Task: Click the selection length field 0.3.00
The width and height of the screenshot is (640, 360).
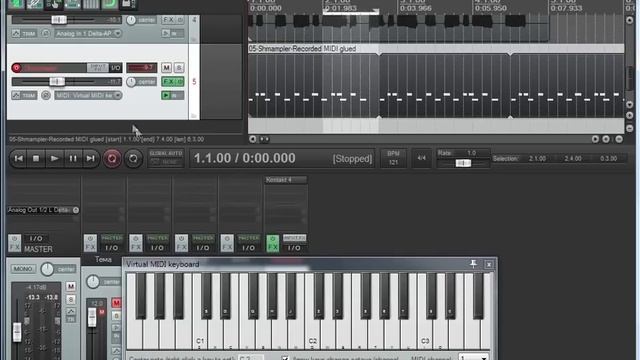Action: click(x=609, y=158)
